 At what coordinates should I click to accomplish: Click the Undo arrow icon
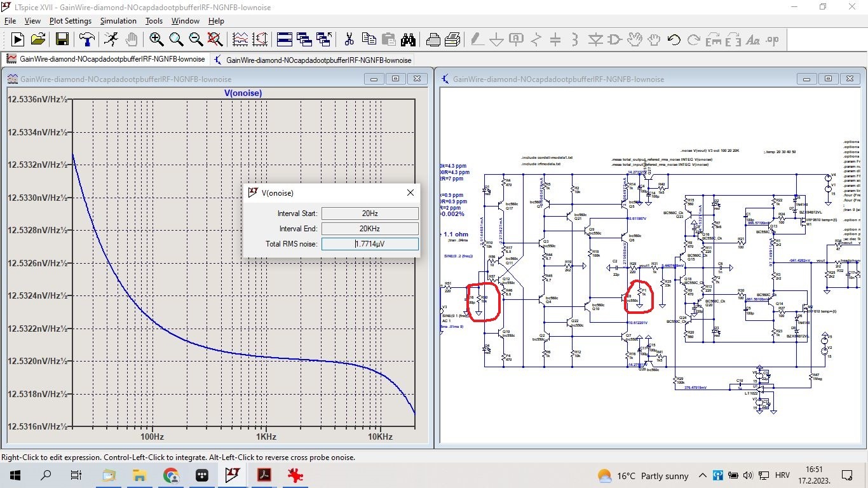[x=674, y=39]
